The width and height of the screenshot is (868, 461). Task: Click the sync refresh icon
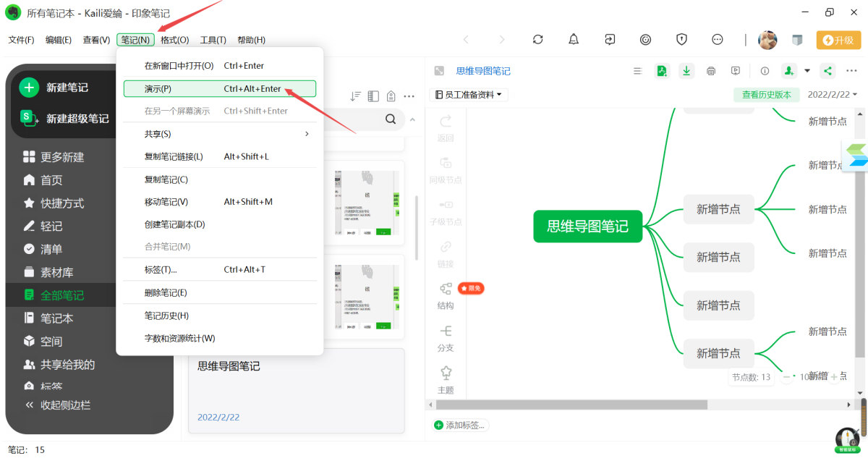point(537,40)
